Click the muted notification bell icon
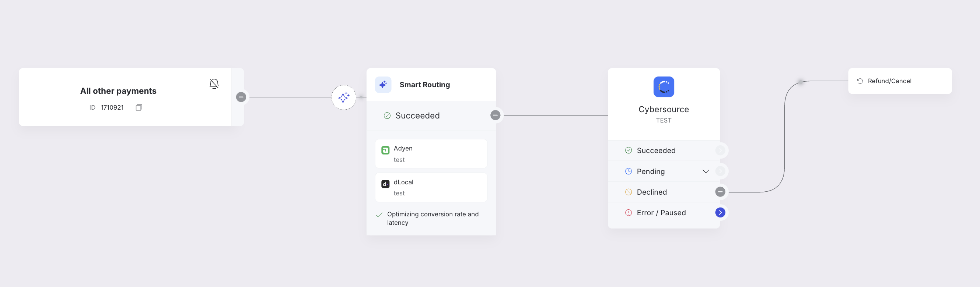This screenshot has height=287, width=980. pyautogui.click(x=214, y=84)
